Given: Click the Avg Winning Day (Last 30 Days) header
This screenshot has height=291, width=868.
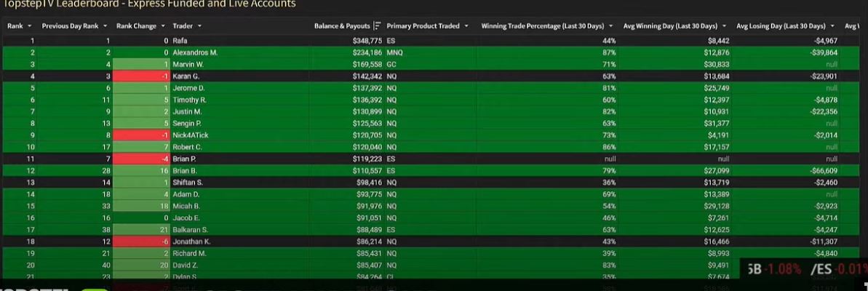Looking at the screenshot, I should click(x=670, y=26).
